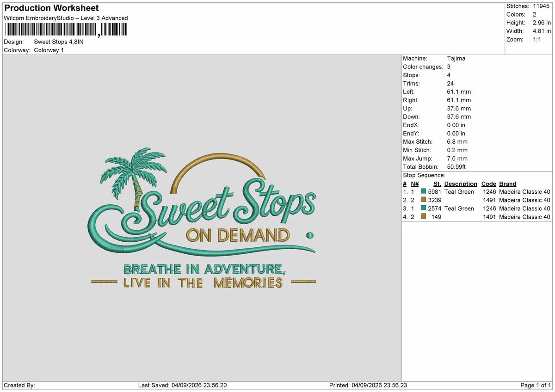
Task: Click 'Madeira Classic 40' brand in stop row 4
Action: pos(525,216)
